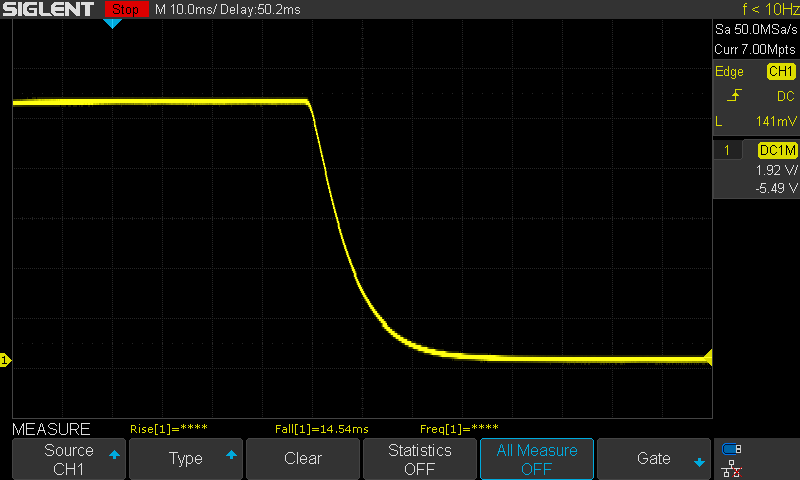Viewport: 800px width, 480px height.
Task: Click the yellow trigger level arrow on right edge
Action: pyautogui.click(x=708, y=357)
